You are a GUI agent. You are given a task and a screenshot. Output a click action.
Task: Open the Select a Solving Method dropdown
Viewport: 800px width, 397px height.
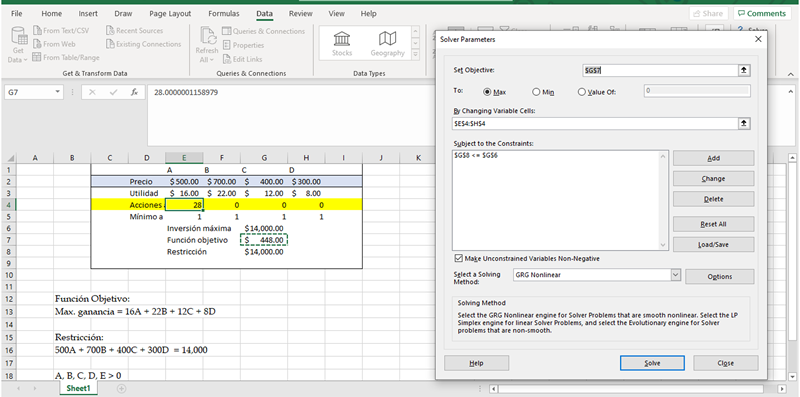(x=675, y=275)
